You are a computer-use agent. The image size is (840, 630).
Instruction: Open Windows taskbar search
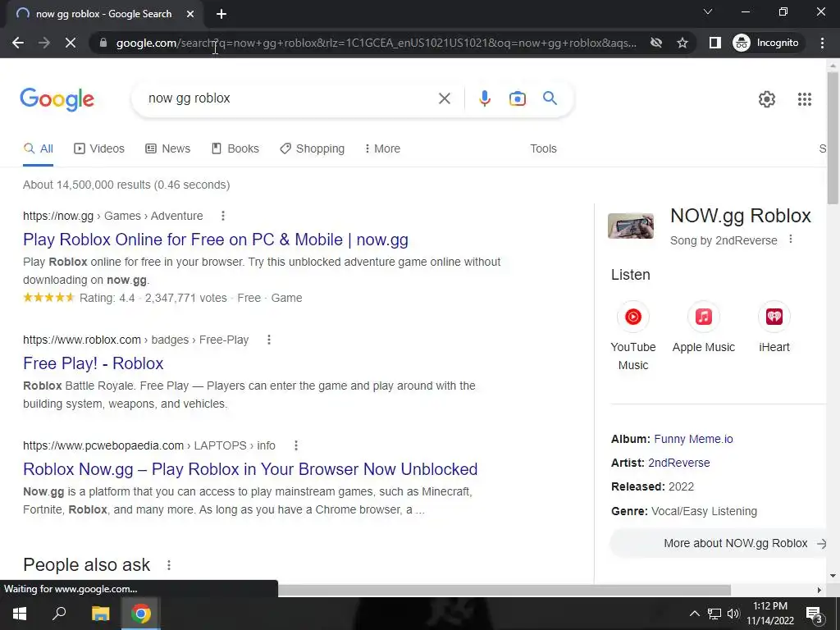click(x=59, y=614)
